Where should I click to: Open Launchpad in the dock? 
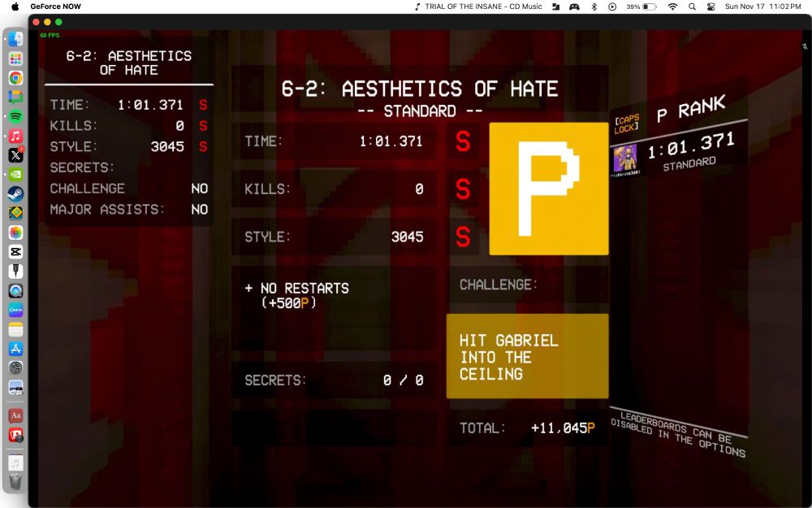(15, 58)
